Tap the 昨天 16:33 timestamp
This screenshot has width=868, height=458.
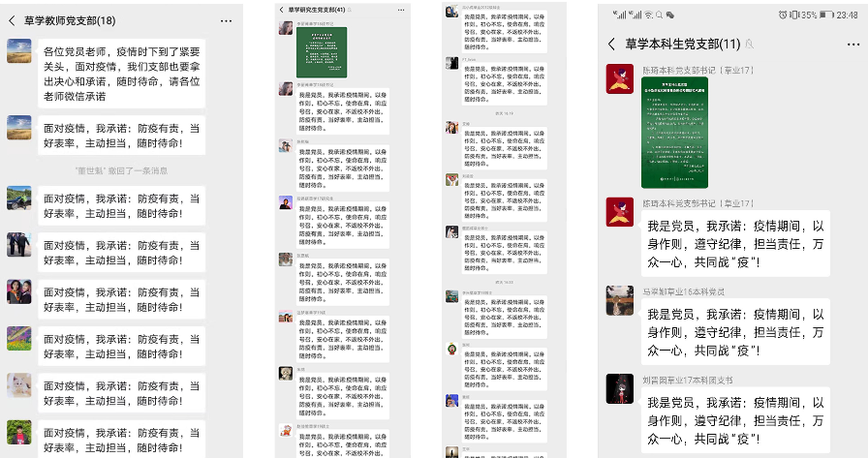click(x=504, y=282)
